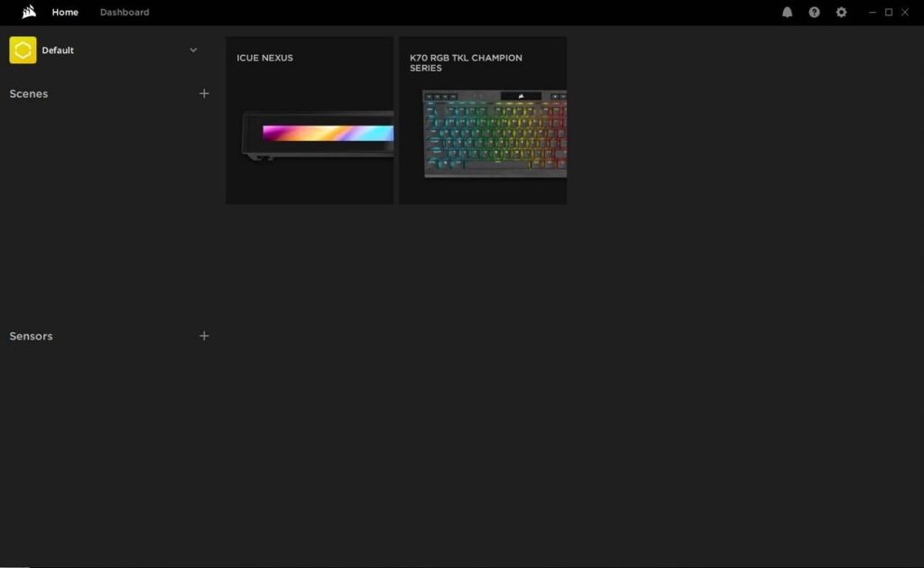Open the notifications bell

[x=787, y=13]
